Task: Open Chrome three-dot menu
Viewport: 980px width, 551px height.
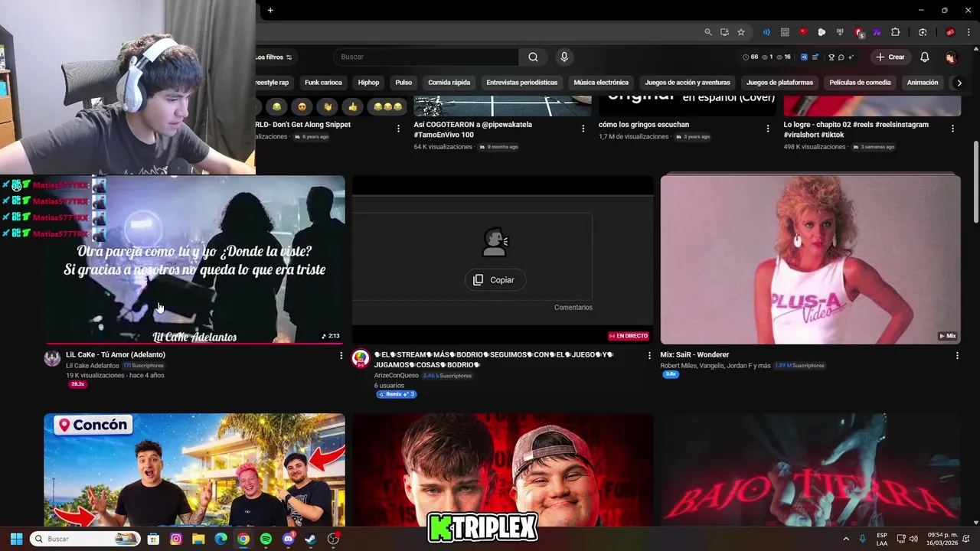Action: [967, 32]
